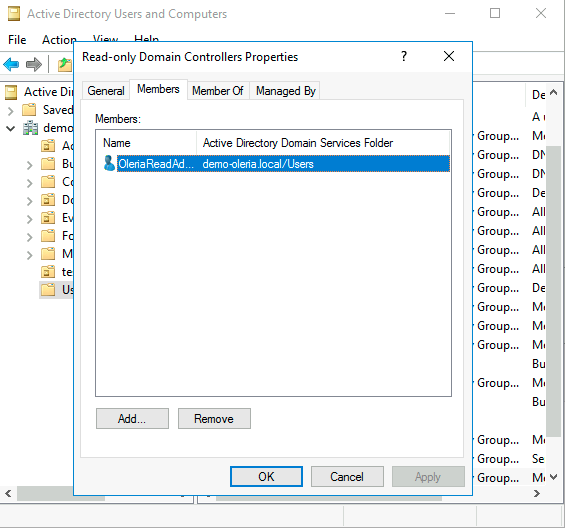Click the left pane scroll-left arrow
The height and width of the screenshot is (529, 565).
pyautogui.click(x=8, y=493)
